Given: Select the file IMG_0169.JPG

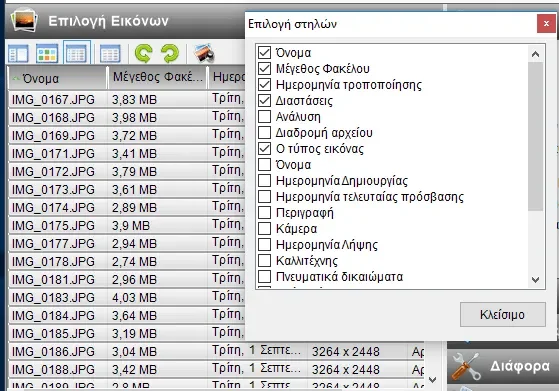Looking at the screenshot, I should pyautogui.click(x=53, y=136).
